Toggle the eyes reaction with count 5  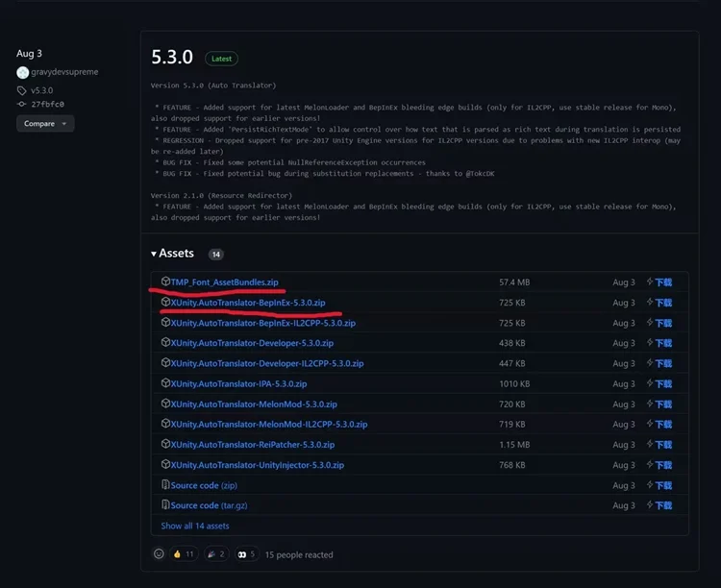(248, 554)
